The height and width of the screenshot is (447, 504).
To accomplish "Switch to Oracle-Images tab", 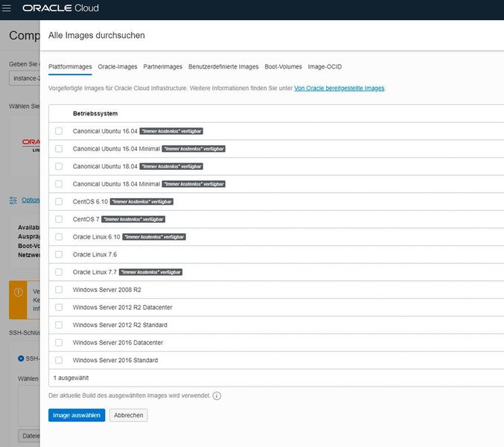I will pos(118,67).
